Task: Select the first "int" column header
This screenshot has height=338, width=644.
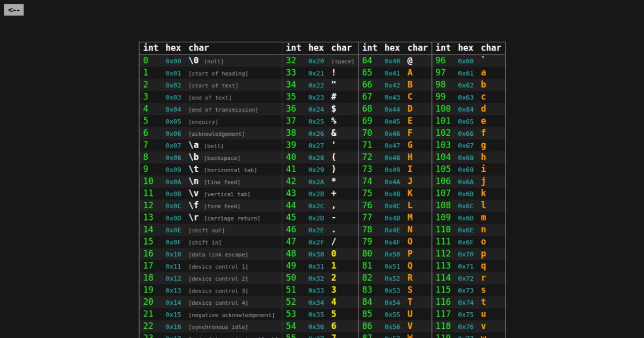Action: click(x=151, y=48)
